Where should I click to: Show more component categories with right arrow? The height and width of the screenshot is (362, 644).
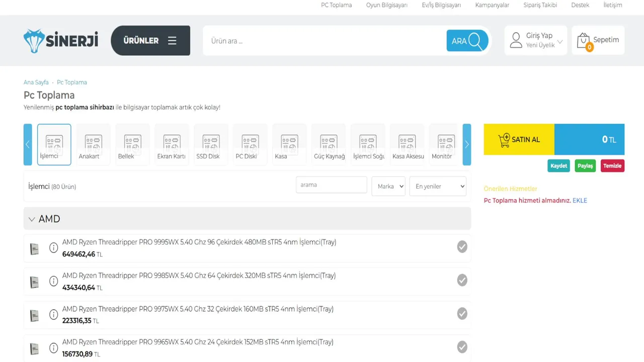(x=467, y=145)
